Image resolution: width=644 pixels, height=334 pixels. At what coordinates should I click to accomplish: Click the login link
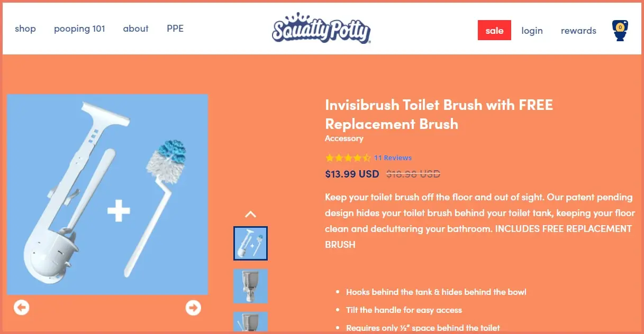point(532,30)
